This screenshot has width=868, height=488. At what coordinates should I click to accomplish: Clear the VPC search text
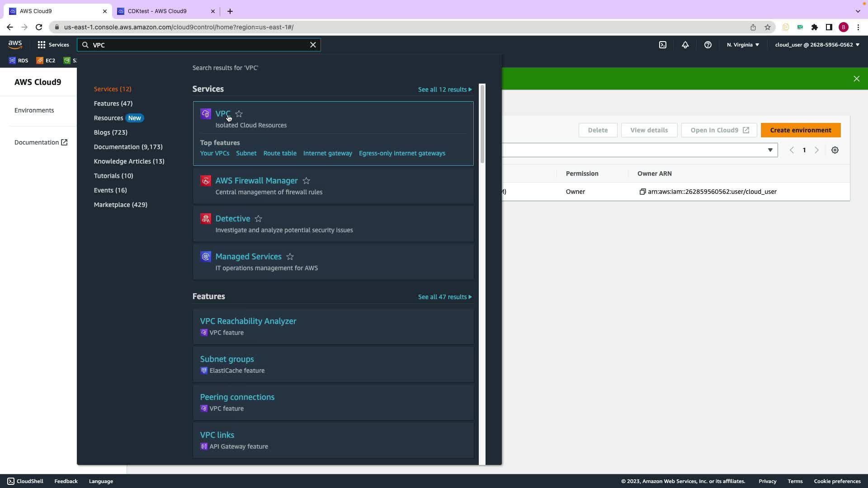coord(313,45)
